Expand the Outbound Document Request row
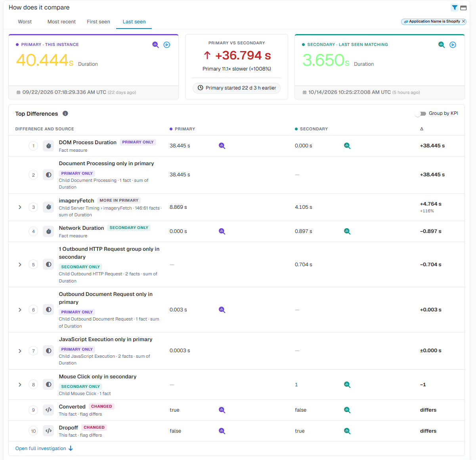476x460 pixels. 20,310
